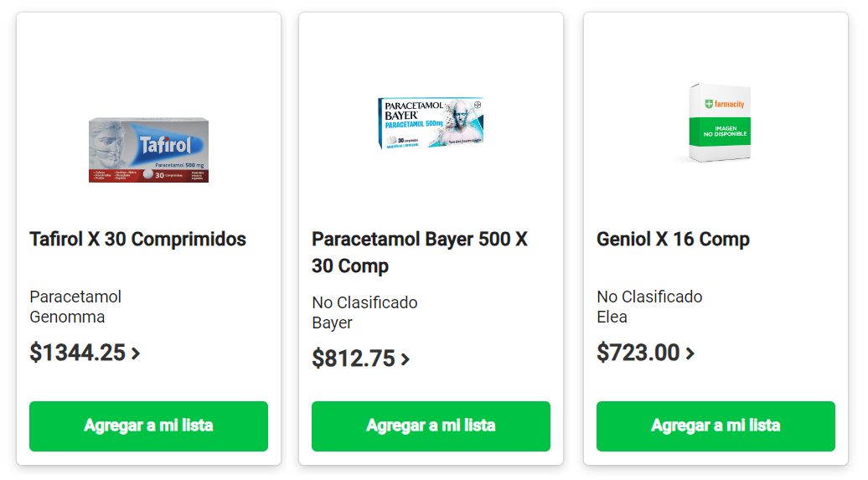Add Tafirol to my list

pyautogui.click(x=148, y=426)
